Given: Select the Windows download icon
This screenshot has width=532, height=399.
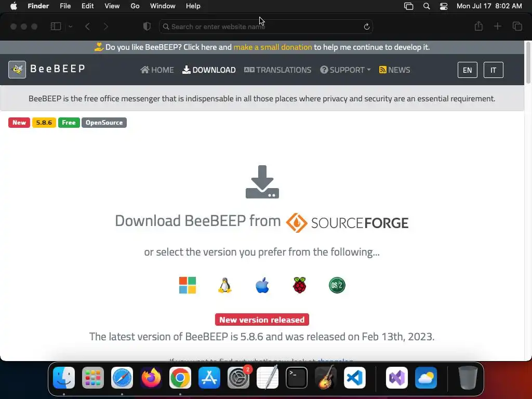Looking at the screenshot, I should click(x=188, y=285).
